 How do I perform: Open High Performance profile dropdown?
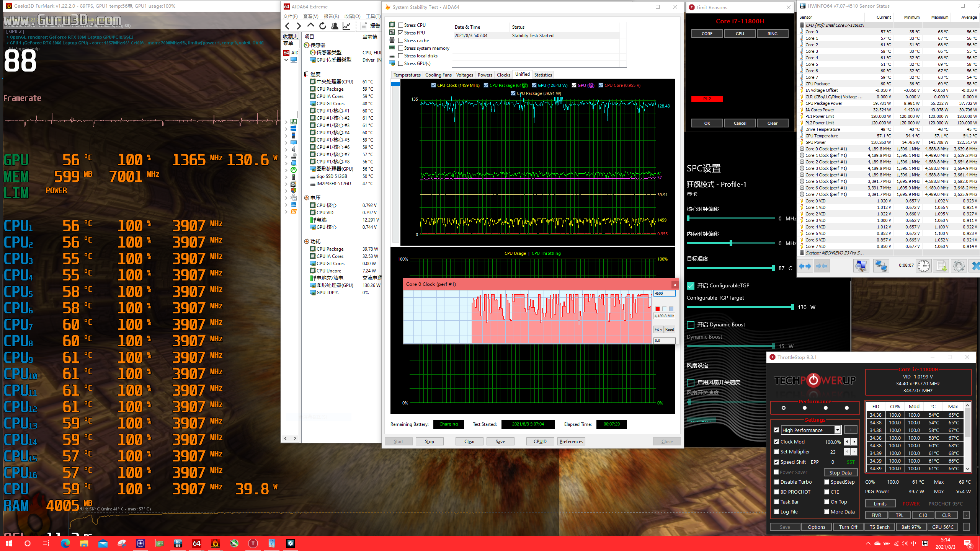(x=838, y=430)
